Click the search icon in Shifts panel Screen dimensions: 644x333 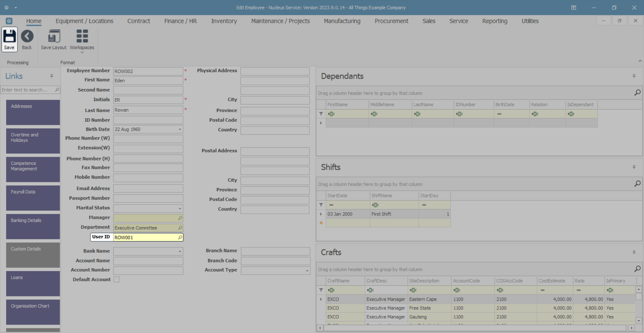point(637,184)
